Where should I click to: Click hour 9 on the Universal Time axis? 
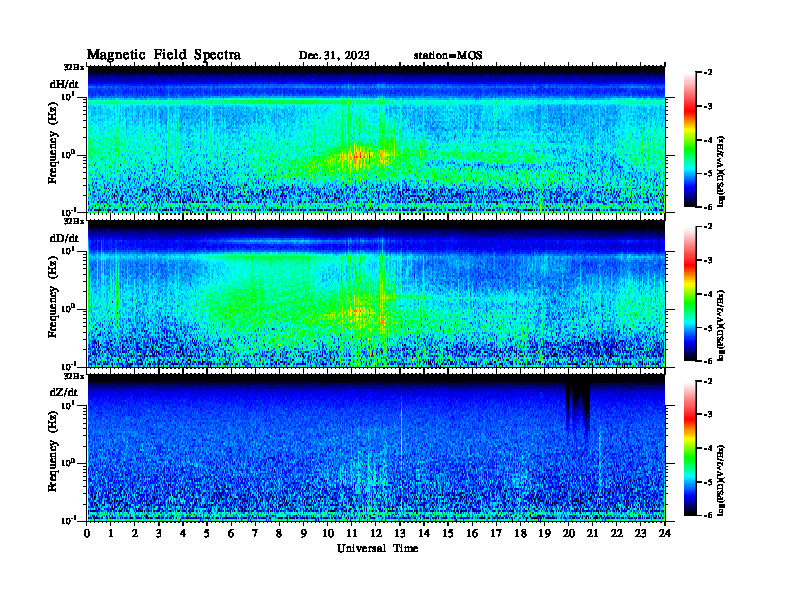coord(304,534)
